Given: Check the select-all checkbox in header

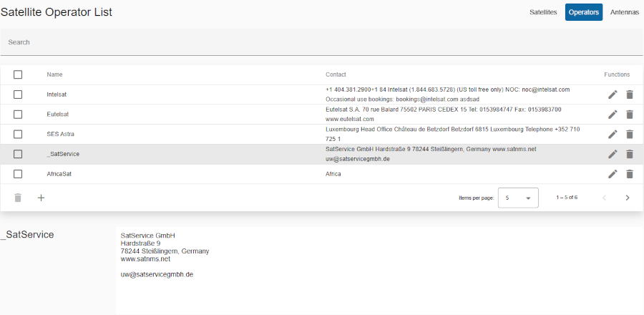Looking at the screenshot, I should pyautogui.click(x=18, y=74).
